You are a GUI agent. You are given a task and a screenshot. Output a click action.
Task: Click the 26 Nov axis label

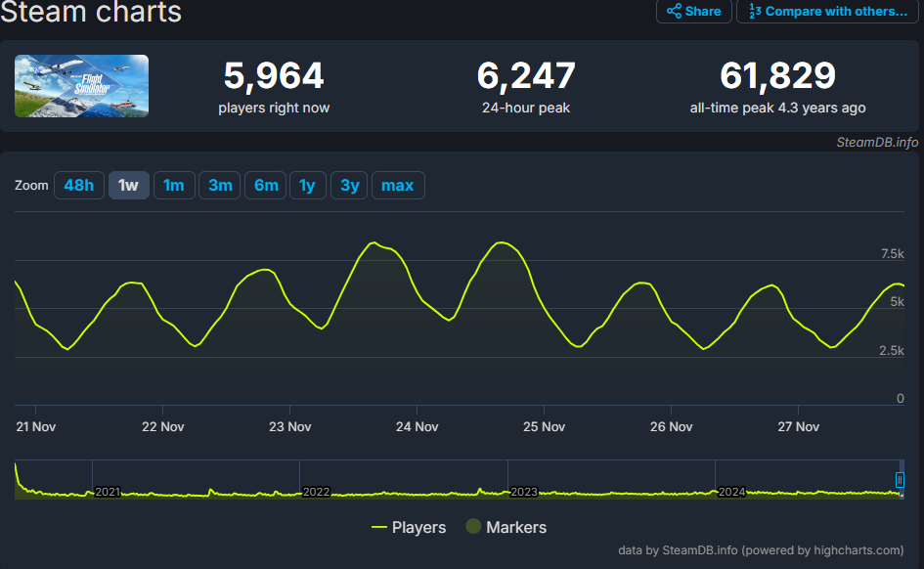[x=671, y=427]
